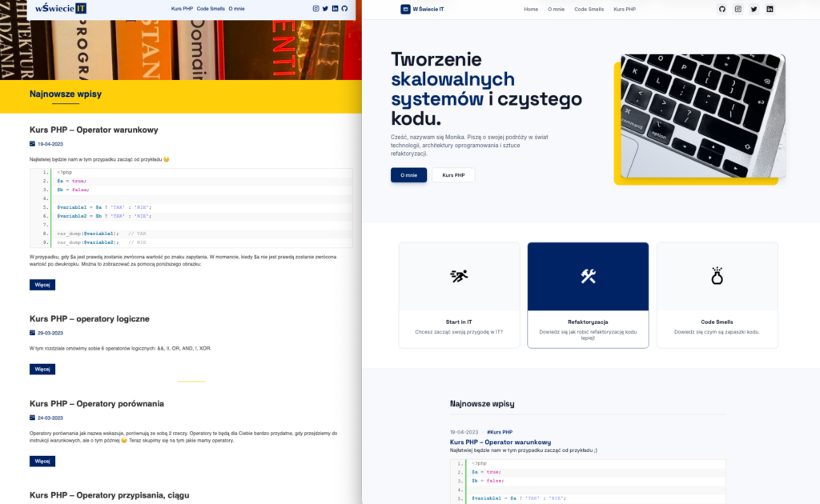Click the dark O mnie button under the hero text
The height and width of the screenshot is (504, 820).
coord(408,174)
